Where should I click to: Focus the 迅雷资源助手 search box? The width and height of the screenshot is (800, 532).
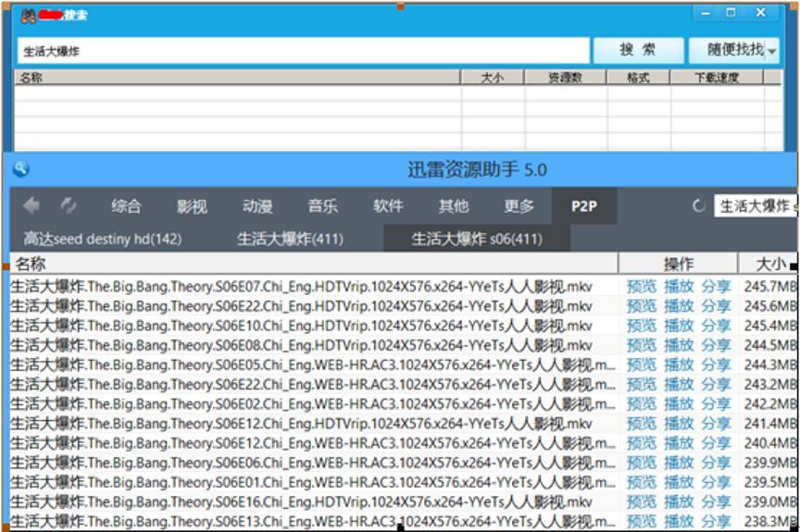pyautogui.click(x=756, y=206)
